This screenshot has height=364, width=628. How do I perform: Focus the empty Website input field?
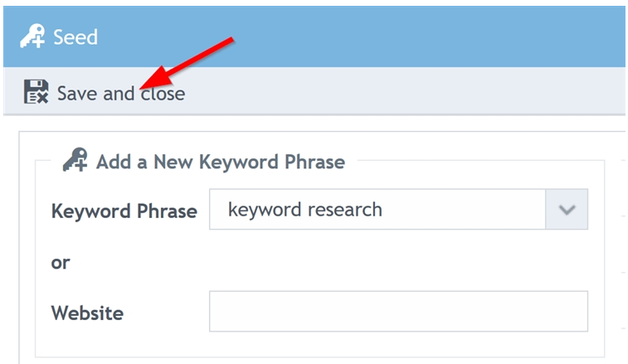click(x=398, y=311)
